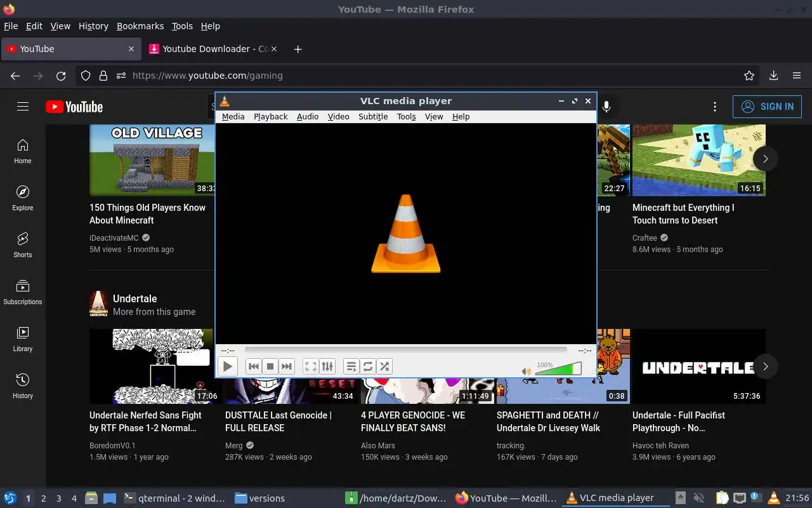Viewport: 812px width, 508px height.
Task: Open VLC Playback menu
Action: pos(271,117)
